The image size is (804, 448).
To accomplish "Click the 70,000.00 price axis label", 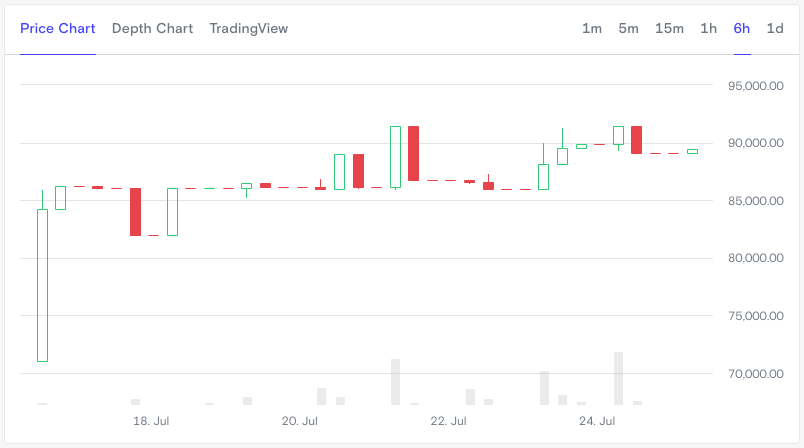I will 756,374.
